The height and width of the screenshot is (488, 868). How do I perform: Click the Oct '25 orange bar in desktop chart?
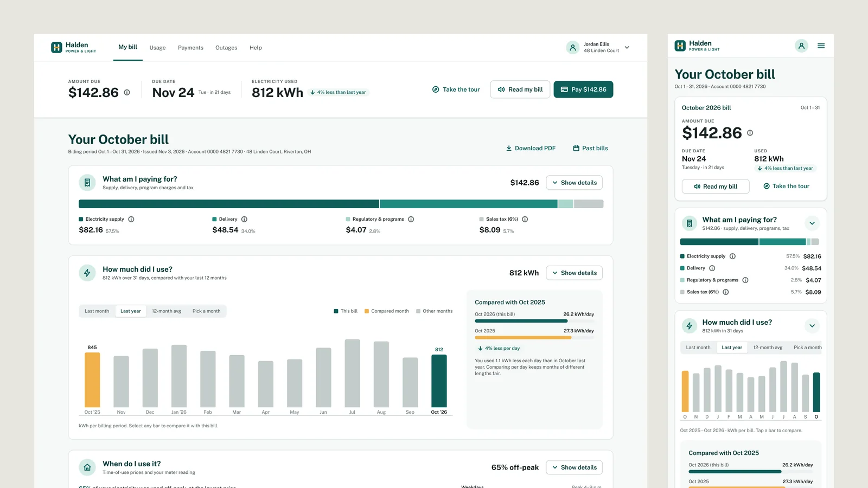[x=92, y=380]
